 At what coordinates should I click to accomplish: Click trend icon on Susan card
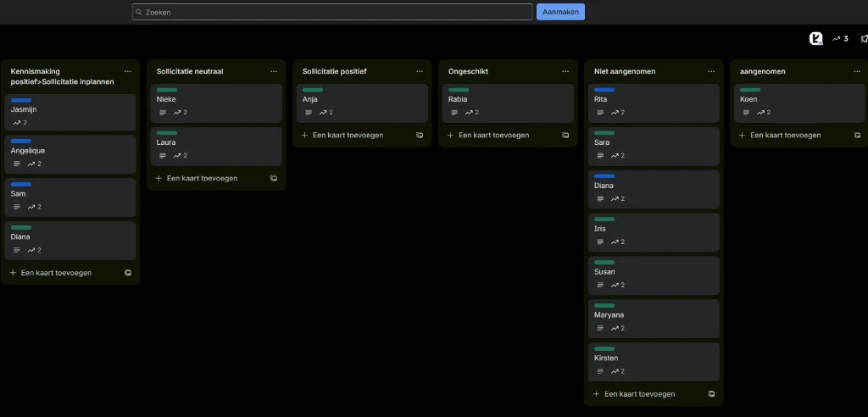pos(615,285)
